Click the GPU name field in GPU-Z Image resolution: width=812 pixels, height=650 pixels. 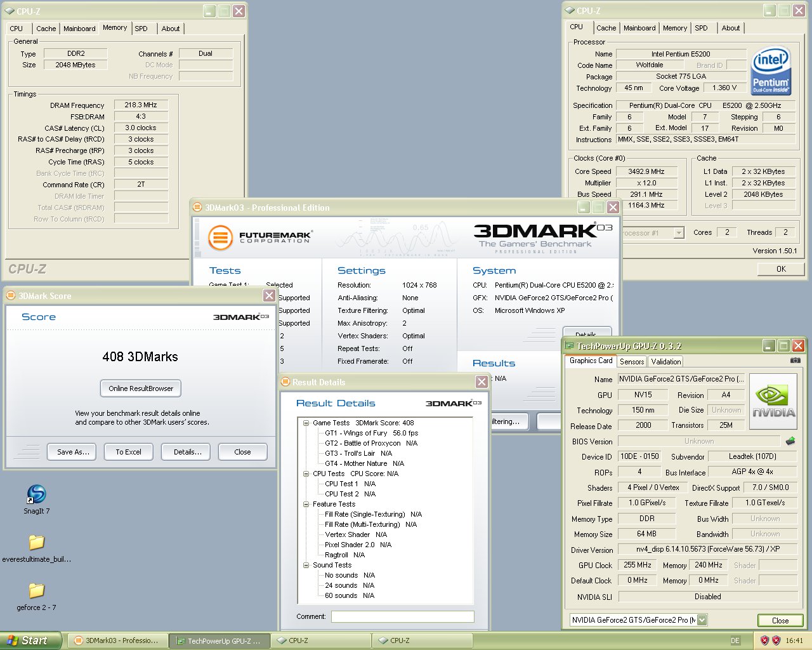pos(681,379)
